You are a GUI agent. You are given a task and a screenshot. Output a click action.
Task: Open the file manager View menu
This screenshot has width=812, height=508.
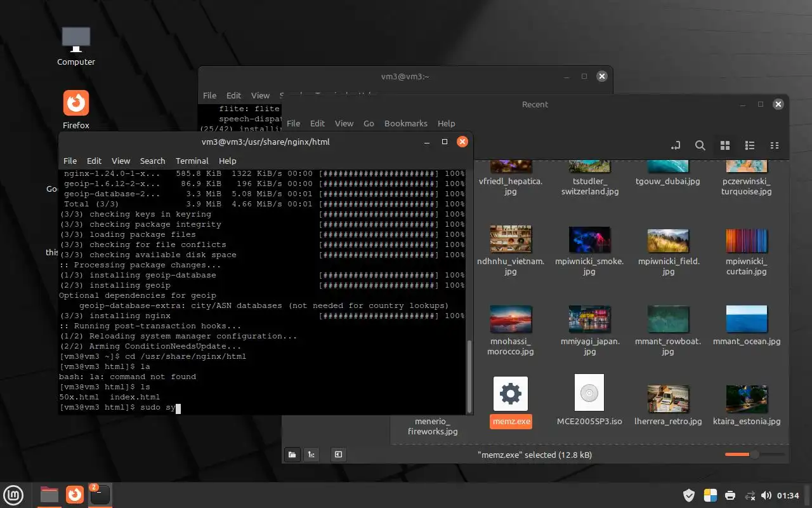pos(344,123)
